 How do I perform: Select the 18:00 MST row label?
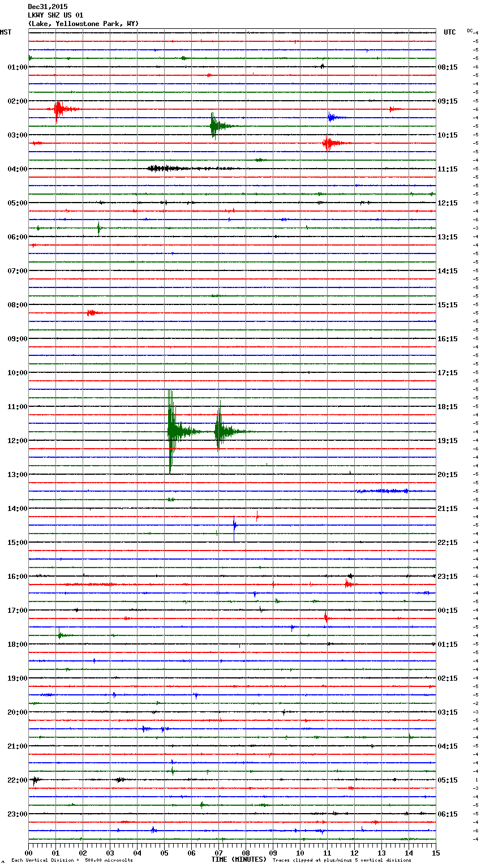17,644
